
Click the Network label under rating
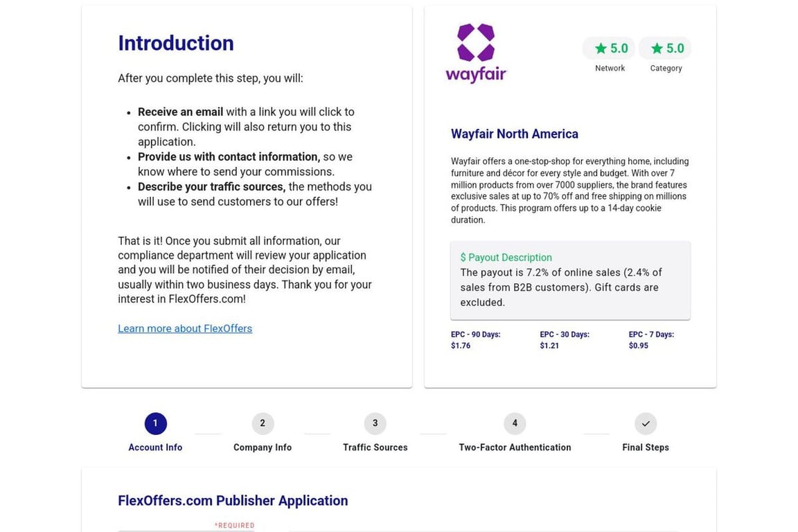point(610,68)
